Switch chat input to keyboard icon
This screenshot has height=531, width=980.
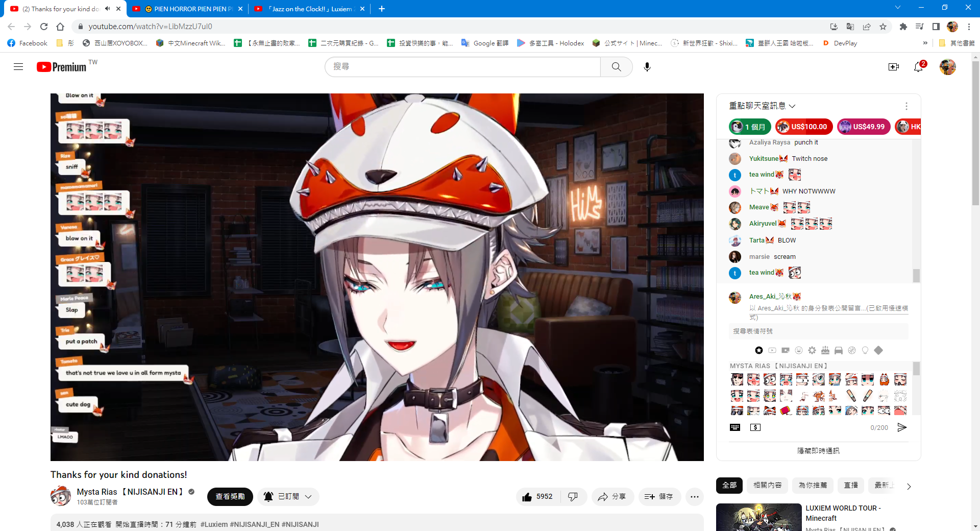coord(735,427)
